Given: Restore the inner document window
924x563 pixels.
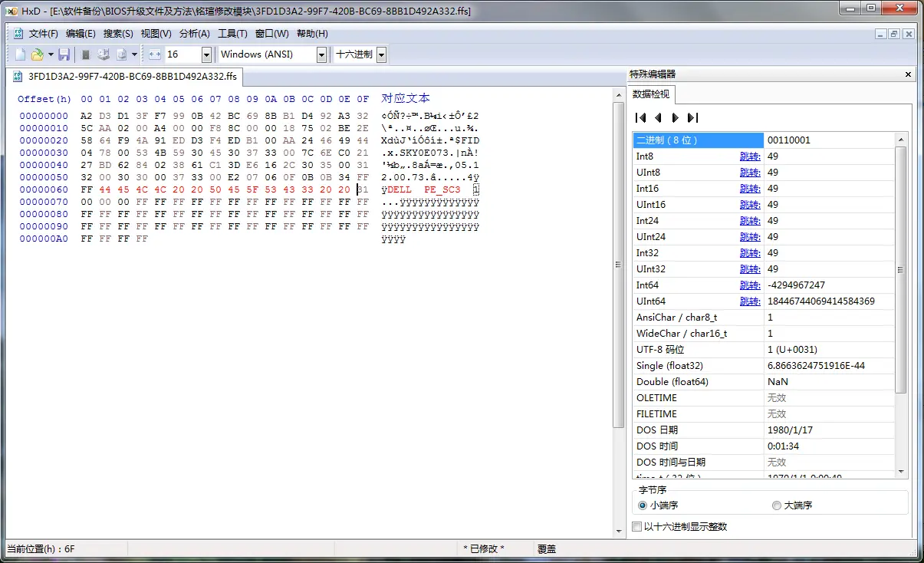Looking at the screenshot, I should [895, 34].
